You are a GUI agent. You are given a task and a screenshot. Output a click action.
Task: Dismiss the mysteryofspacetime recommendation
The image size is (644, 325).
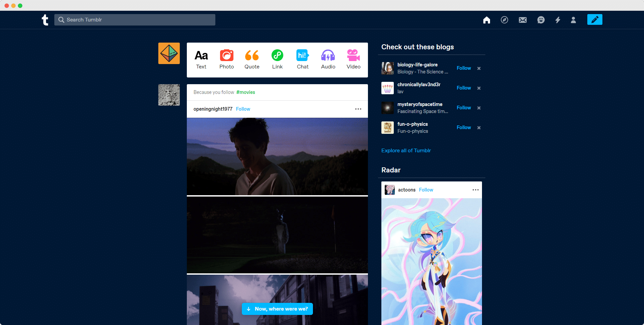[479, 108]
